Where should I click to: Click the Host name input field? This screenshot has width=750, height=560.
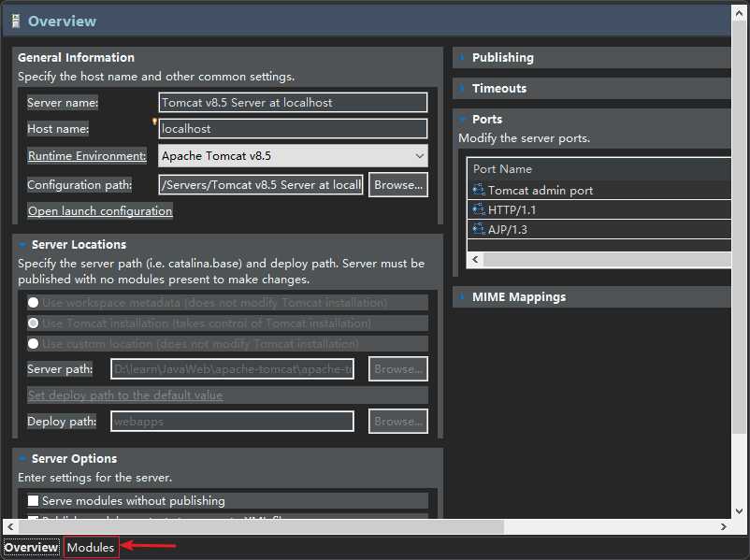(x=293, y=129)
